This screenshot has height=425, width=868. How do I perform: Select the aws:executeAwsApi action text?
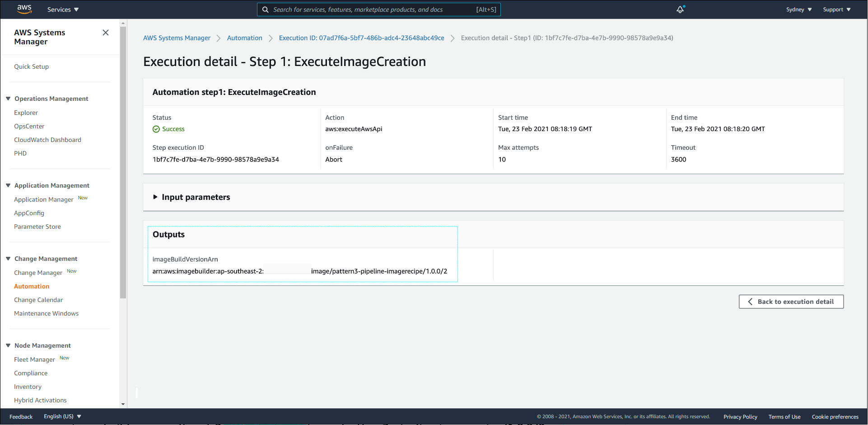[x=354, y=129]
